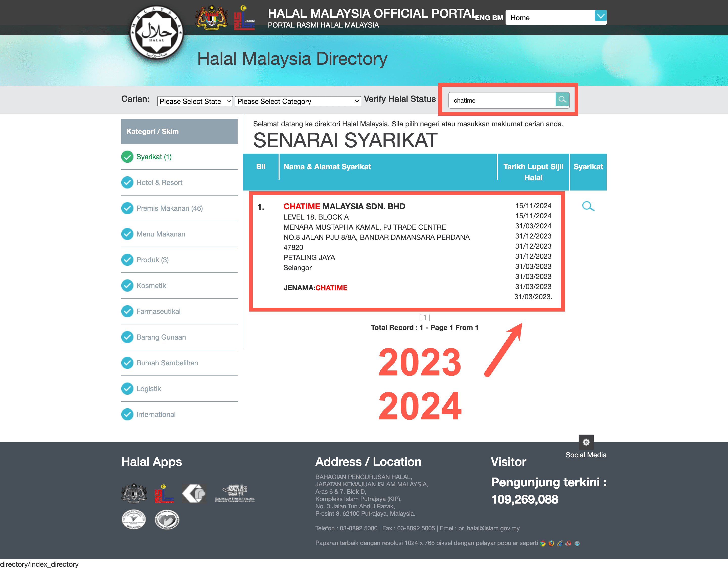Viewport: 728px width, 569px height.
Task: Click the JAKIM logo in header
Action: [x=244, y=18]
